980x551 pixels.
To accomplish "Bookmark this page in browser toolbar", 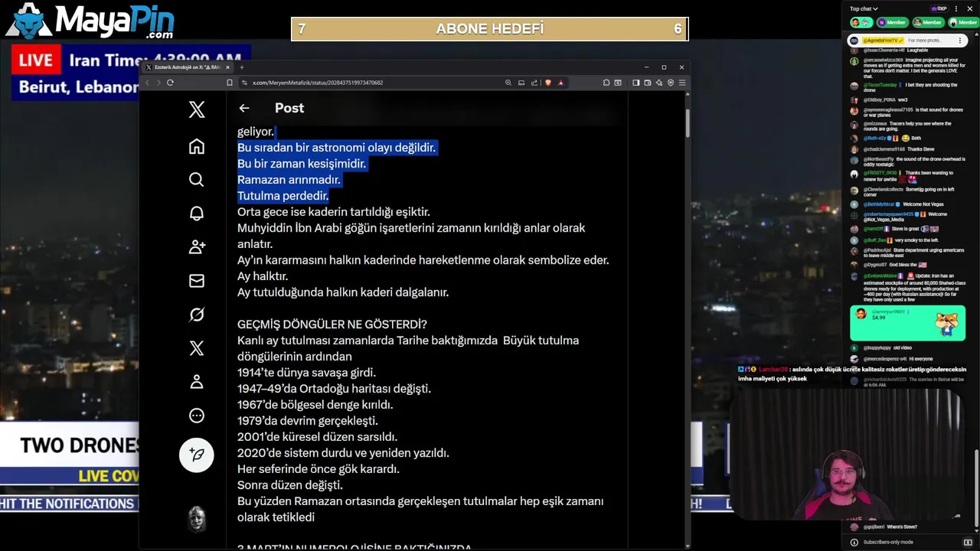I will coord(230,83).
